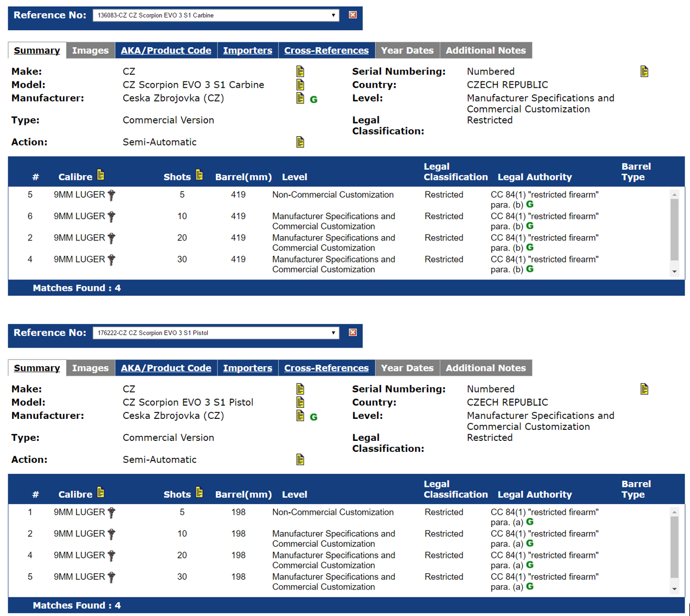Screen dimensions: 690x616
Task: Open Cross-References link in Carbine record
Action: click(x=326, y=51)
